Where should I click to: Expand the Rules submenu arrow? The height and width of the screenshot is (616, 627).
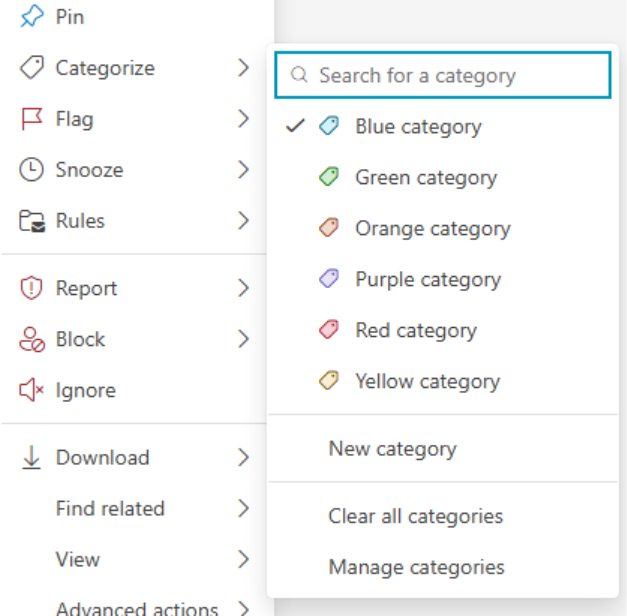[244, 220]
